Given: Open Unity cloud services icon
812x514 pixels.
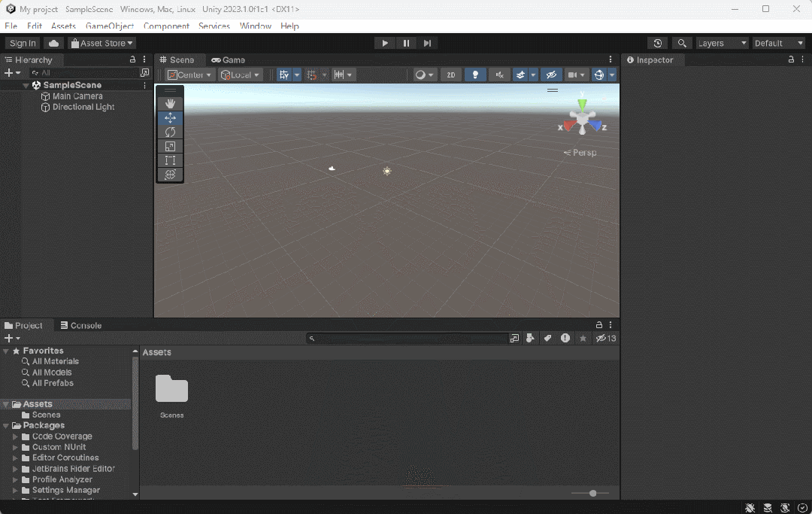Looking at the screenshot, I should click(53, 43).
